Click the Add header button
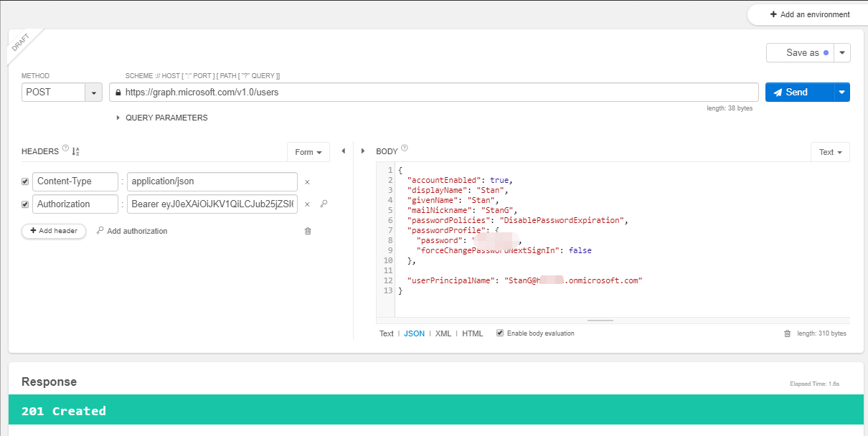This screenshot has width=868, height=436. [54, 231]
